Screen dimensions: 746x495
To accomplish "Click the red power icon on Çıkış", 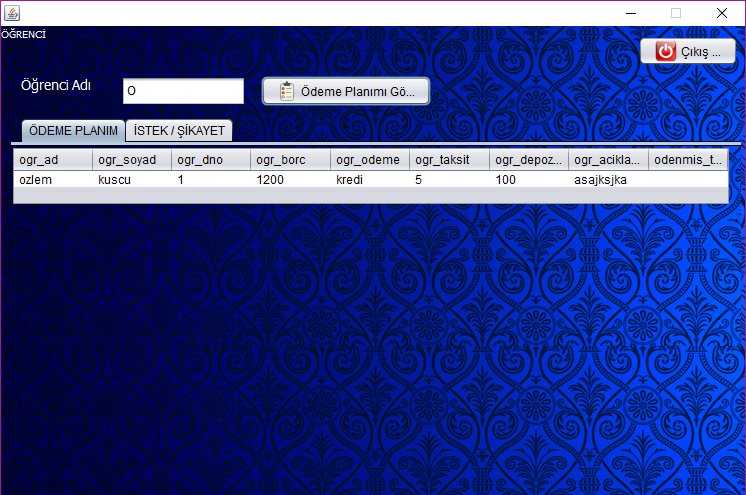I will pyautogui.click(x=665, y=52).
